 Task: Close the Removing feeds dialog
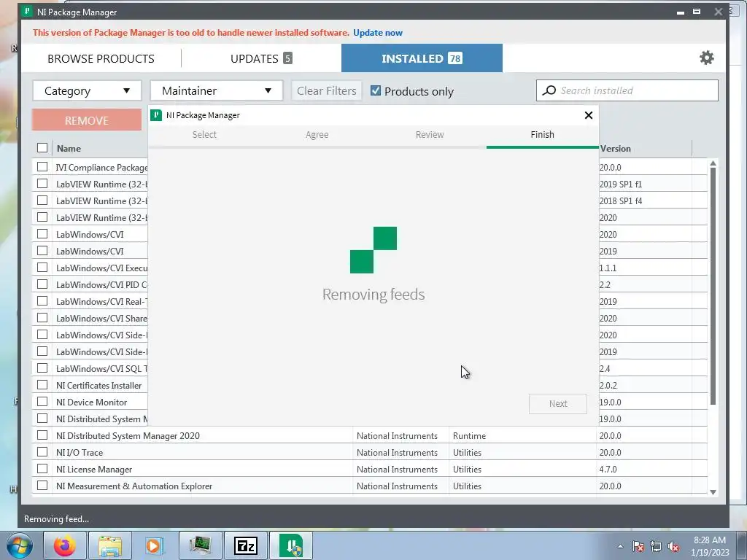(589, 115)
